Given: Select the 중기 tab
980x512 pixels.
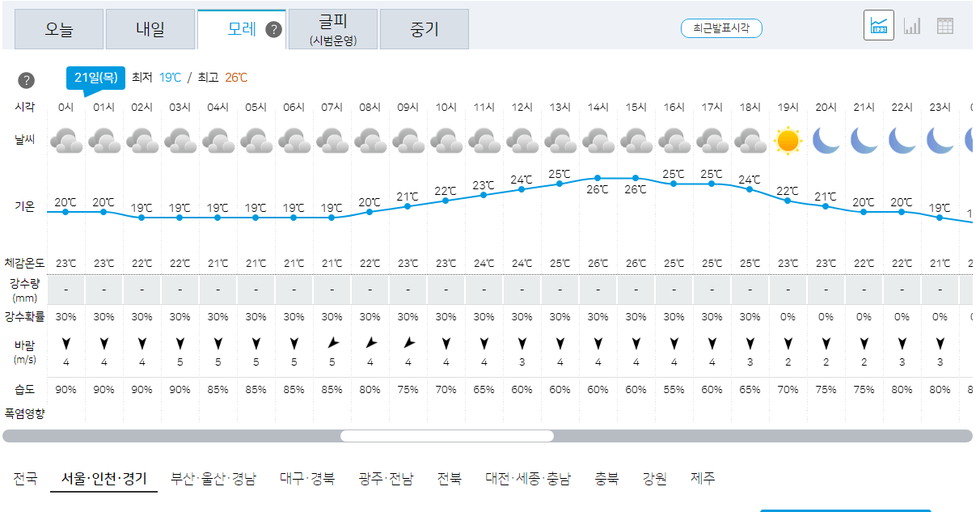Looking at the screenshot, I should pos(424,28).
